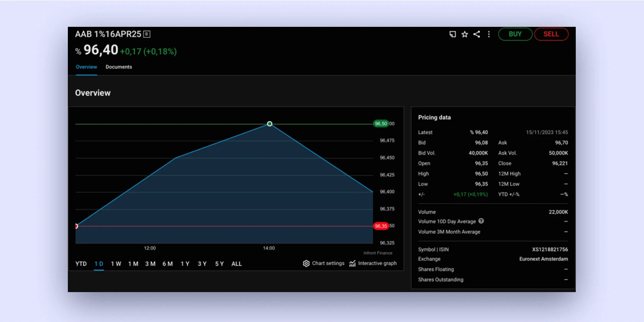Select the ALL chart range
This screenshot has height=322, width=644.
click(x=237, y=264)
